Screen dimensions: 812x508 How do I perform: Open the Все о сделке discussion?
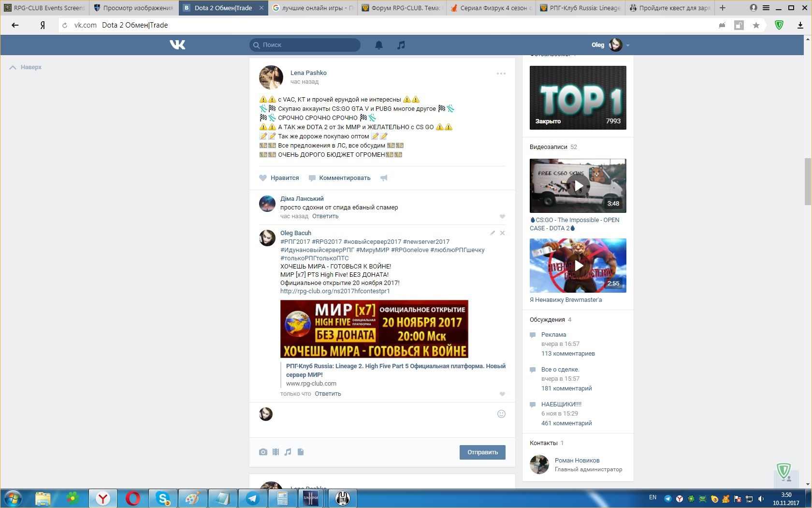(560, 370)
